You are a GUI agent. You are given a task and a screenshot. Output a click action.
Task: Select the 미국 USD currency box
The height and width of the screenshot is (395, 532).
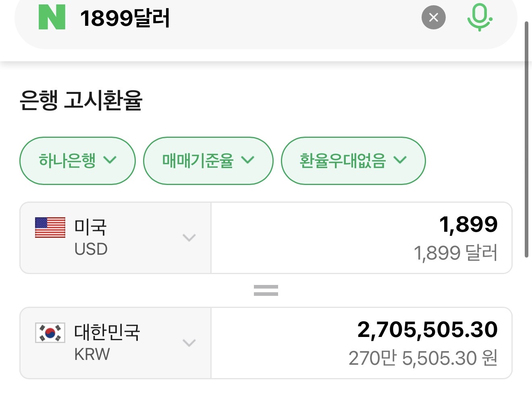coord(115,238)
